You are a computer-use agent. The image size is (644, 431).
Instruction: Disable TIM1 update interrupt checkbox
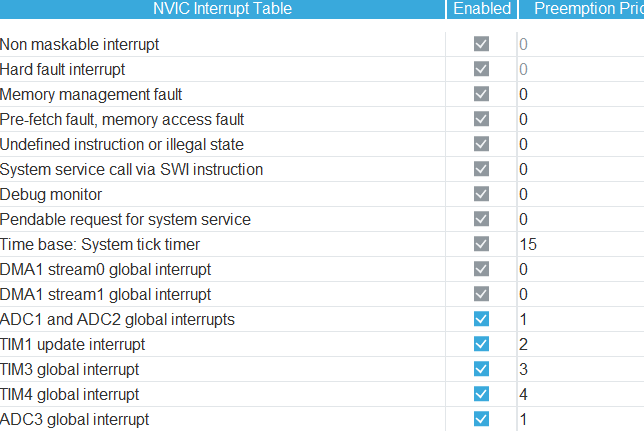(482, 344)
